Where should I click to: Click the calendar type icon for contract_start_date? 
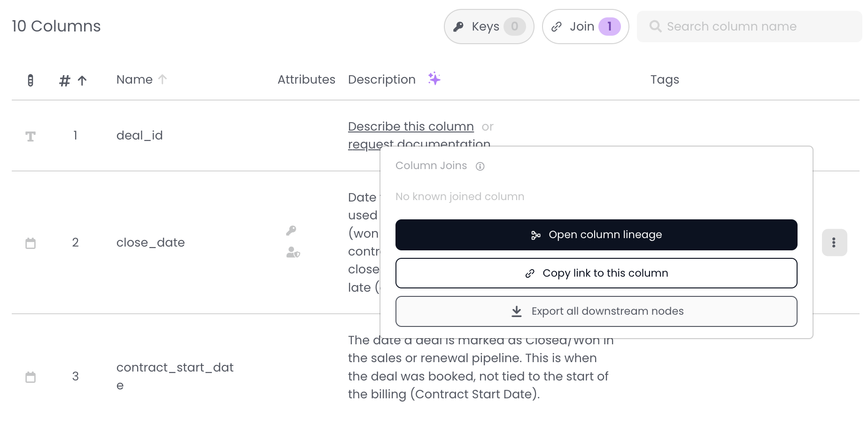point(31,377)
